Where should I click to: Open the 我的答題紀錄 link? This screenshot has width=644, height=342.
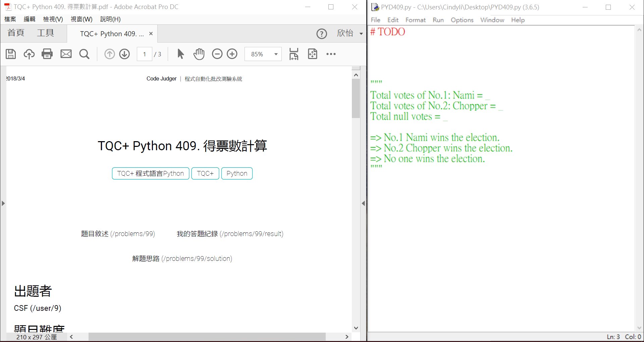[230, 234]
